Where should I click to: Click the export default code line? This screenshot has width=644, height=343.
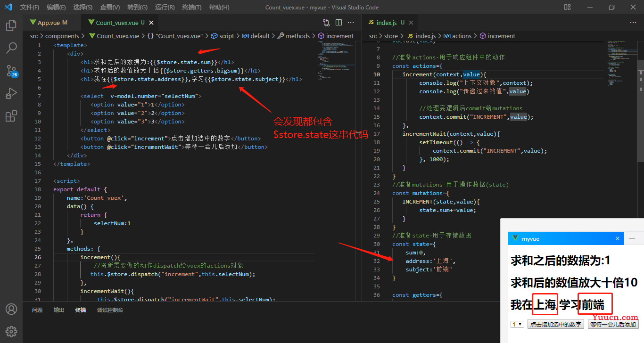click(80, 189)
